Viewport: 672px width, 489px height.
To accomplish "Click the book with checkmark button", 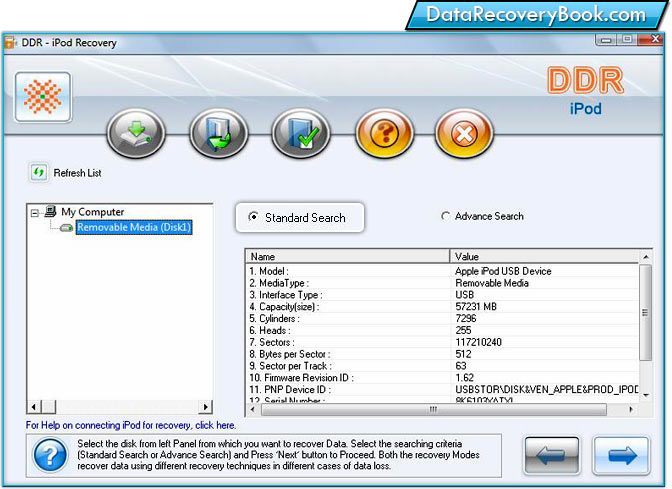I will click(301, 133).
